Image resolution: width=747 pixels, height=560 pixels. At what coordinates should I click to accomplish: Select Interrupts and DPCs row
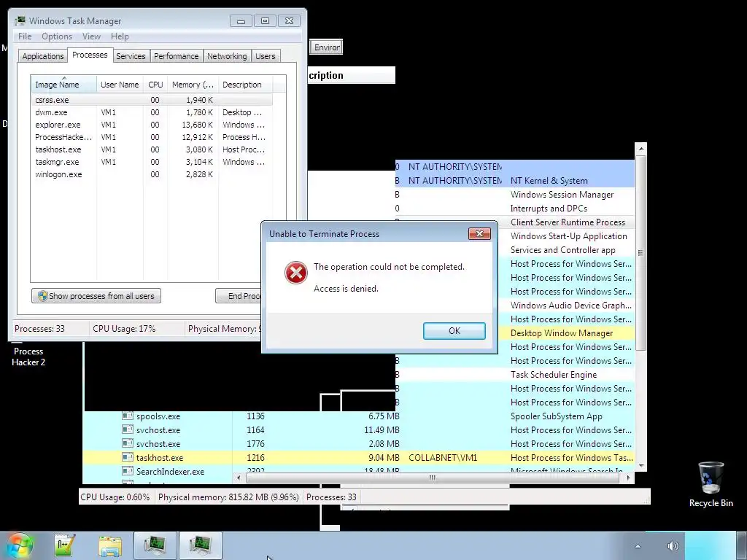click(x=515, y=208)
